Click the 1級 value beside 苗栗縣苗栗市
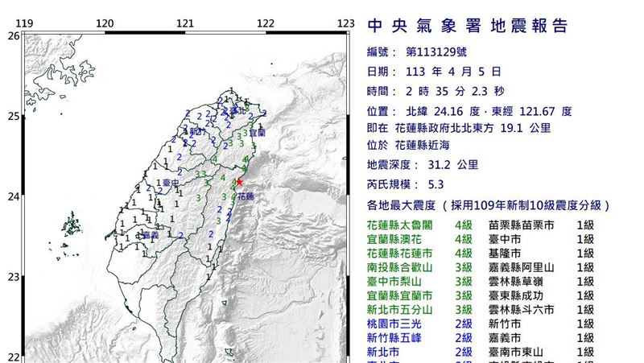Image resolution: width=644 pixels, height=363 pixels. (x=585, y=225)
